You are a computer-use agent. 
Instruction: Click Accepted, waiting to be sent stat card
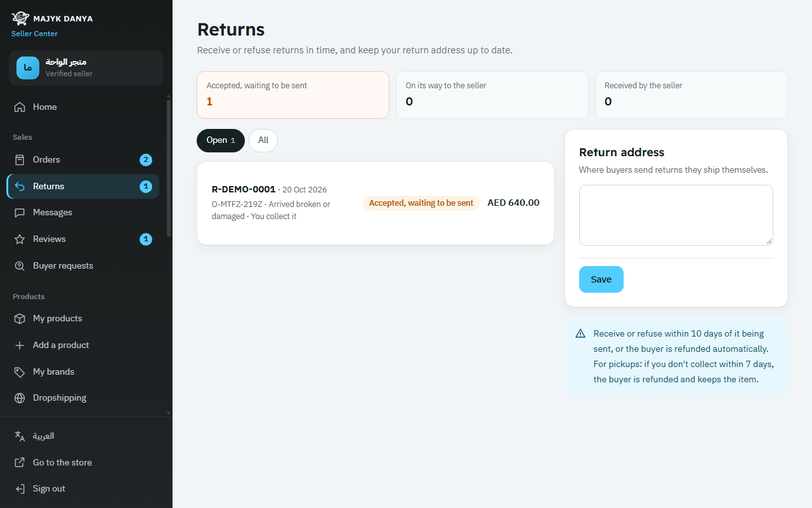pyautogui.click(x=293, y=95)
